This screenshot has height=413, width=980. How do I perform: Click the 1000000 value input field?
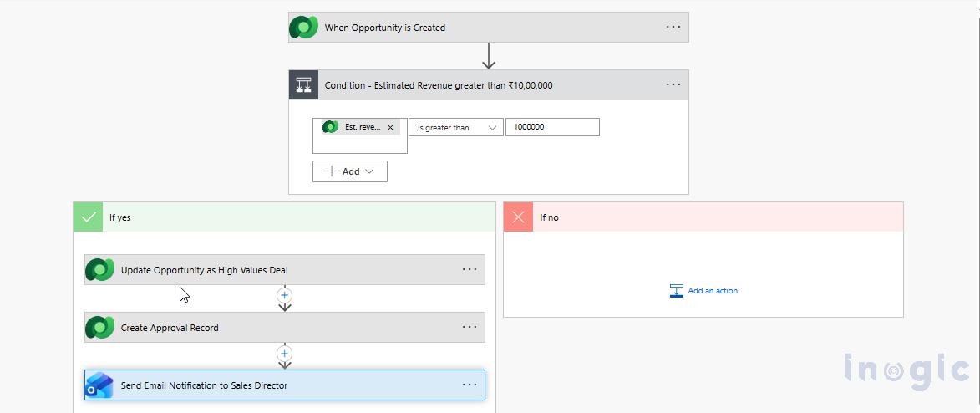pos(552,128)
